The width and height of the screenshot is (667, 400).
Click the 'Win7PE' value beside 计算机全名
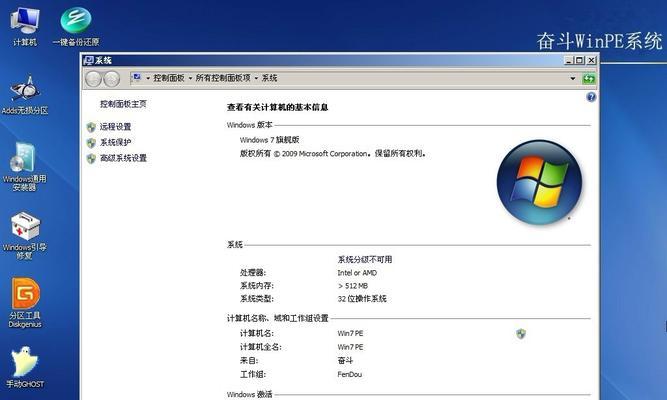tap(350, 347)
